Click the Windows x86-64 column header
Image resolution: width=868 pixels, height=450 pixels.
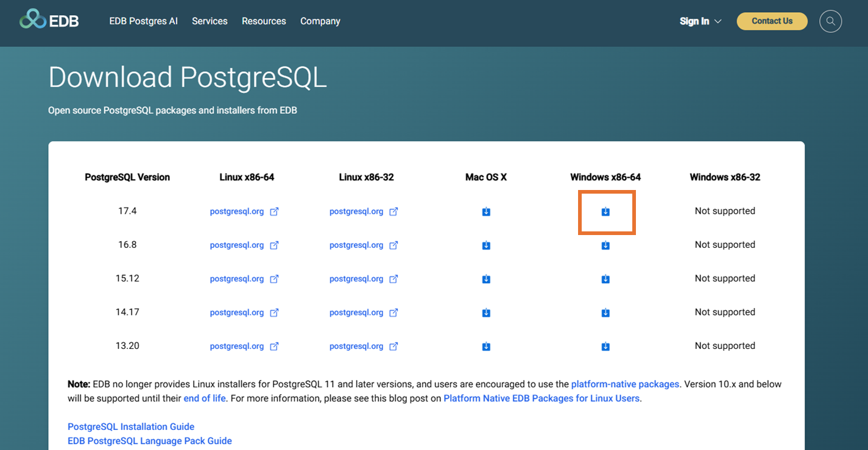[x=605, y=177]
